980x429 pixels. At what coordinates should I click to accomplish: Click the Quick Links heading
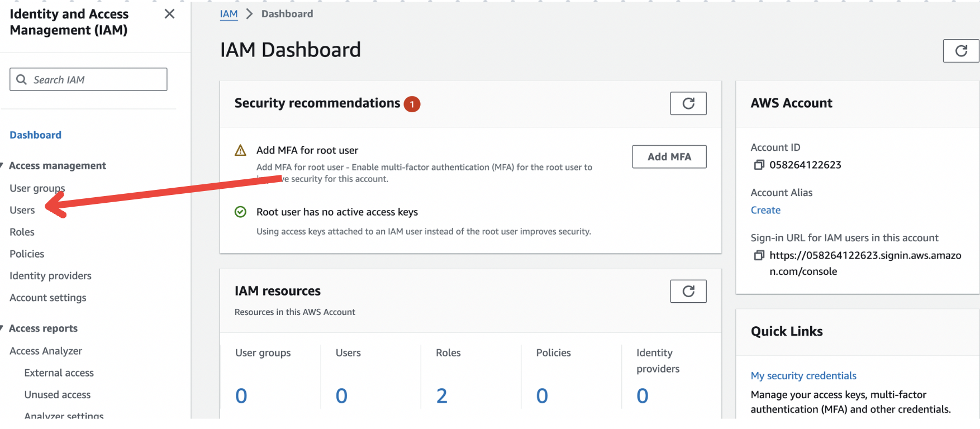point(787,331)
